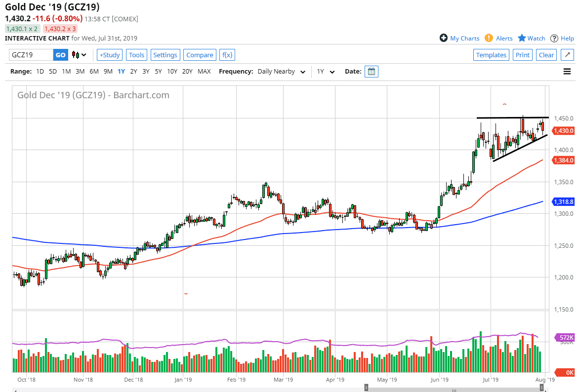Open the Date calendar picker icon
Image resolution: width=579 pixels, height=392 pixels.
point(371,72)
